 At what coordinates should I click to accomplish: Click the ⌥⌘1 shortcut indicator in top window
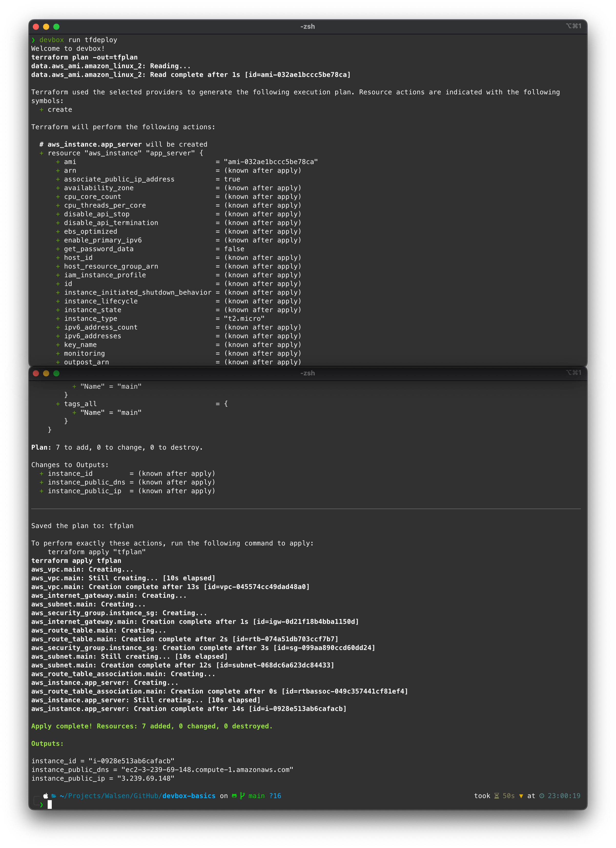coord(573,26)
